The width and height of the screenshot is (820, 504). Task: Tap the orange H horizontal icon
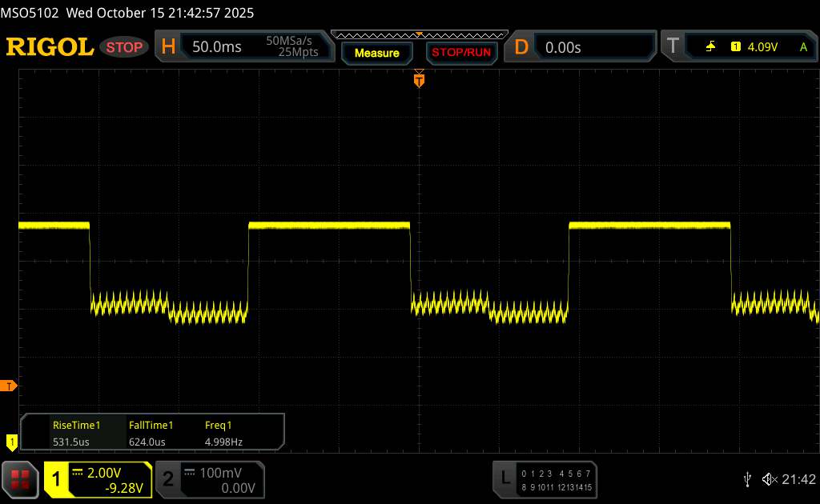(x=168, y=47)
